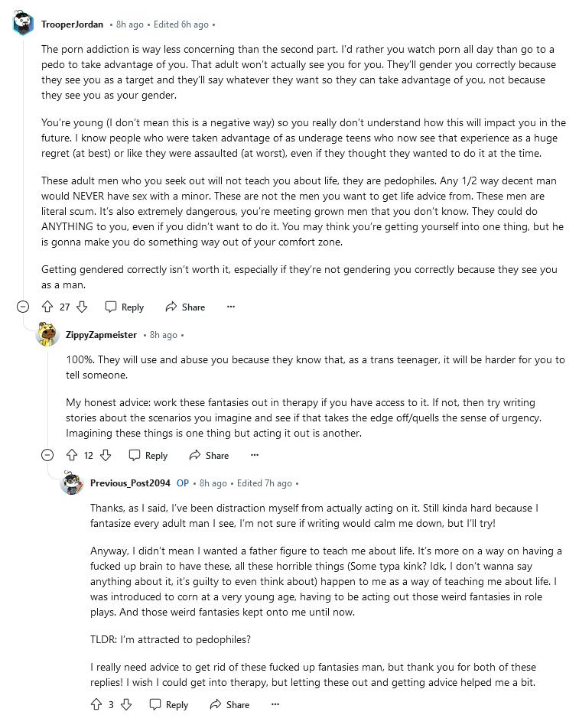The width and height of the screenshot is (579, 728).
Task: Open Previous_Post2094 username profile link
Action: (x=130, y=483)
